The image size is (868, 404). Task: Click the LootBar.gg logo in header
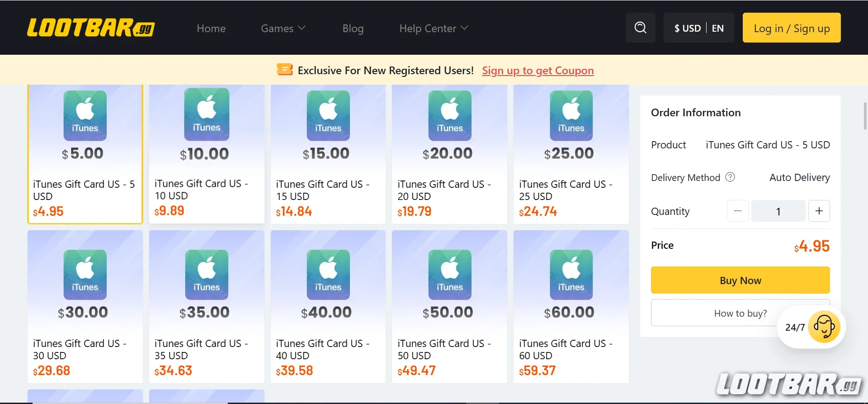[x=91, y=28]
